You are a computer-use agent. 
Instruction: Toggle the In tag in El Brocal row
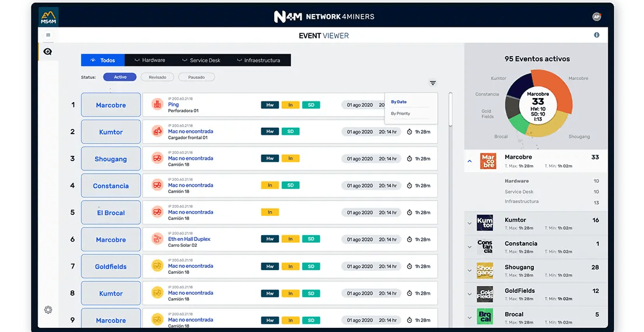(x=270, y=212)
